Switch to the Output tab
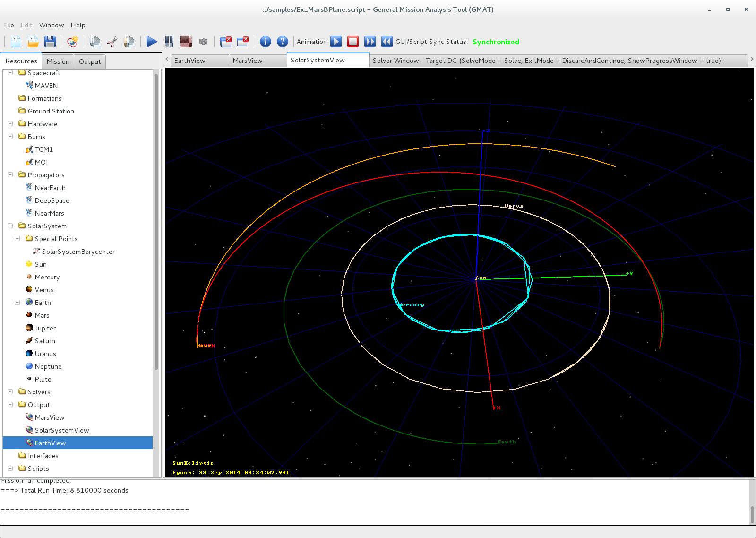Viewport: 756px width, 538px height. (x=90, y=61)
